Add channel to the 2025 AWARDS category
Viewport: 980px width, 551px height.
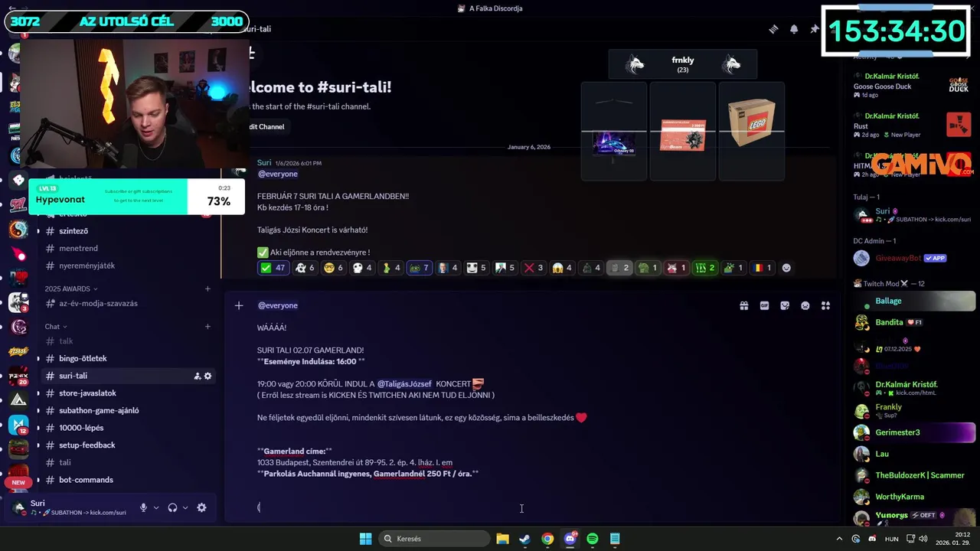click(207, 289)
